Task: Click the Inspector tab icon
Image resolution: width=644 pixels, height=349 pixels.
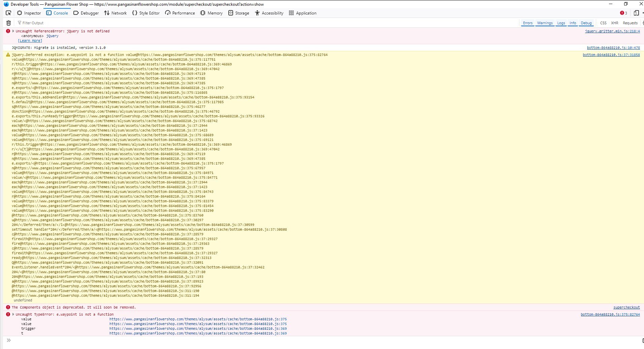Action: tap(20, 13)
